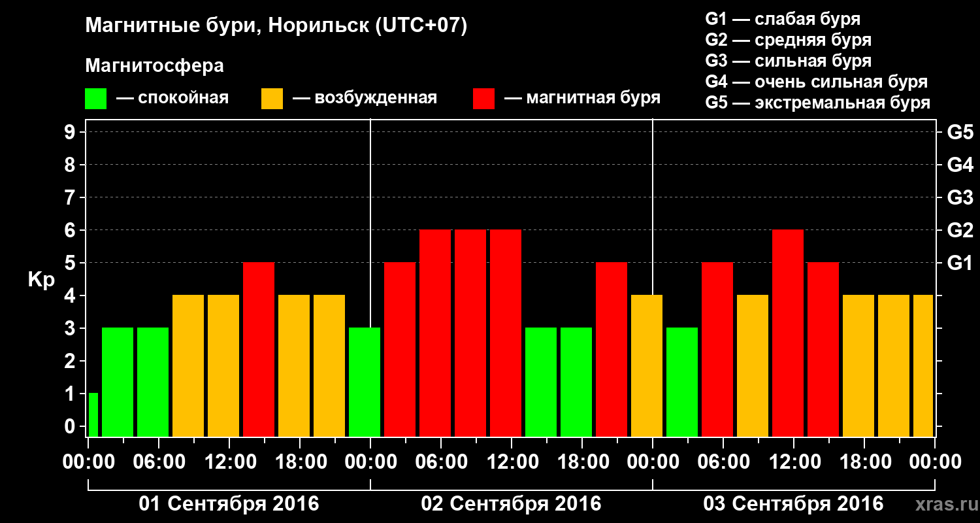The width and height of the screenshot is (980, 523).
Task: Click the green bar spanning midnight into 02 Сентября
Action: (x=365, y=382)
